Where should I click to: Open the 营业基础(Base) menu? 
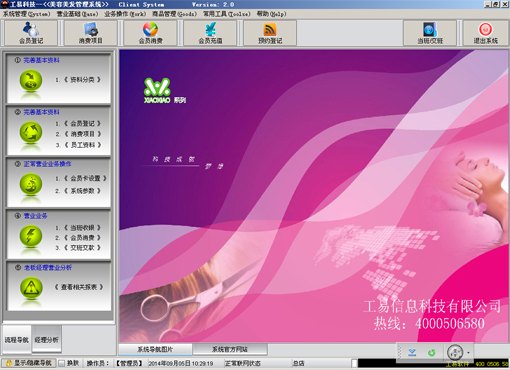pyautogui.click(x=77, y=14)
